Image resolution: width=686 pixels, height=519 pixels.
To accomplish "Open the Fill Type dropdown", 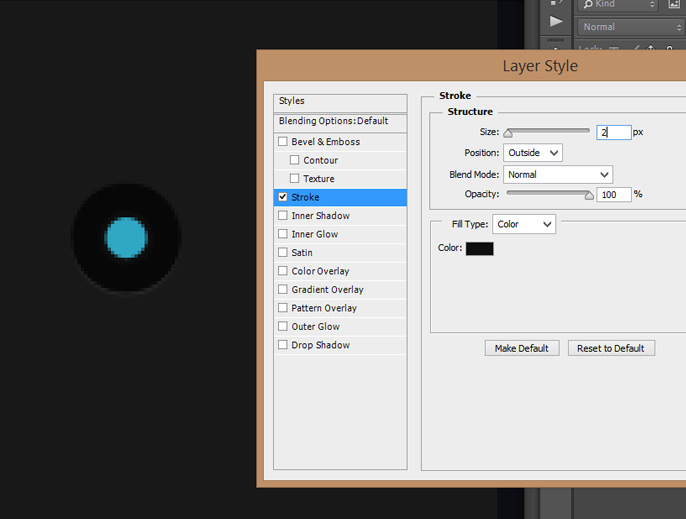I will point(524,224).
